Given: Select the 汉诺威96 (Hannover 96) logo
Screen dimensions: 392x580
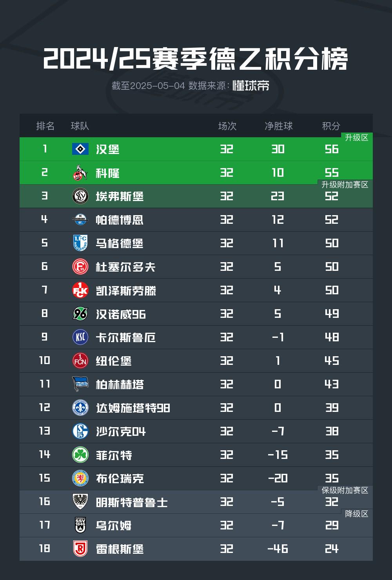Looking at the screenshot, I should pyautogui.click(x=80, y=314).
